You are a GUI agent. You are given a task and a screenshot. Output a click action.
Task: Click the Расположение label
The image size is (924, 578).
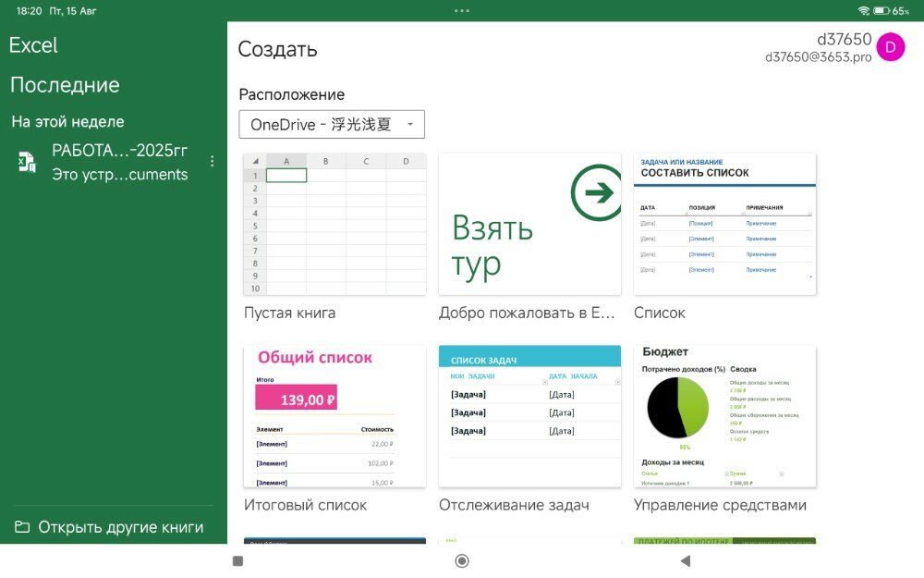coord(292,94)
